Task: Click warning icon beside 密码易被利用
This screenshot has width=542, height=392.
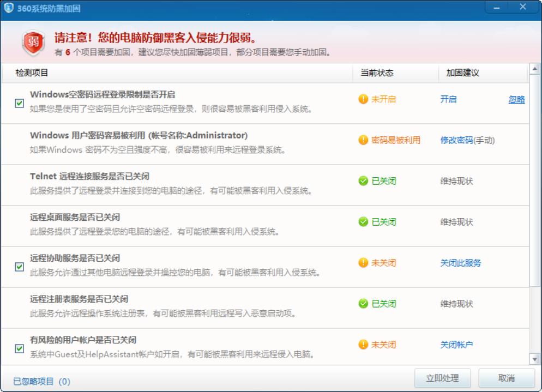Action: [x=363, y=140]
